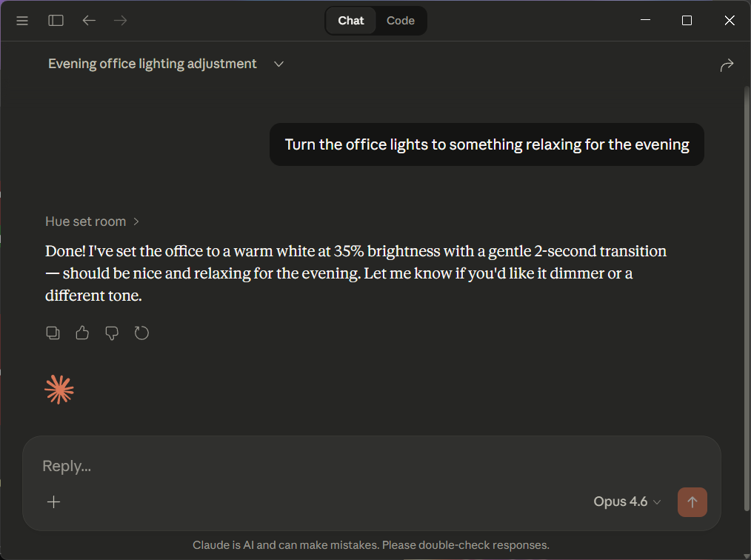Viewport: 751px width, 560px height.
Task: Switch to the Code tab
Action: tap(401, 21)
